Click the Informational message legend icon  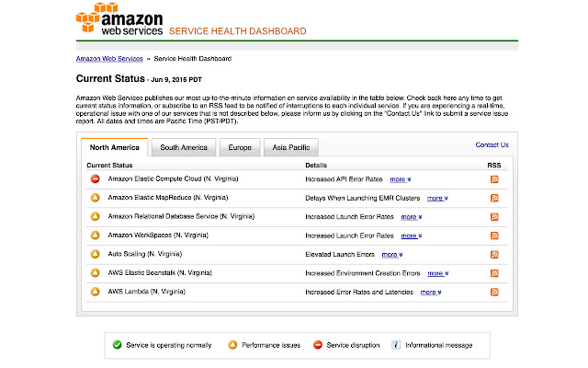coord(396,345)
